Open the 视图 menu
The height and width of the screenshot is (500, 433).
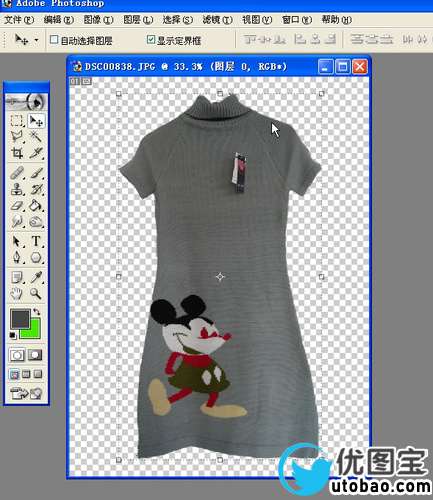257,20
